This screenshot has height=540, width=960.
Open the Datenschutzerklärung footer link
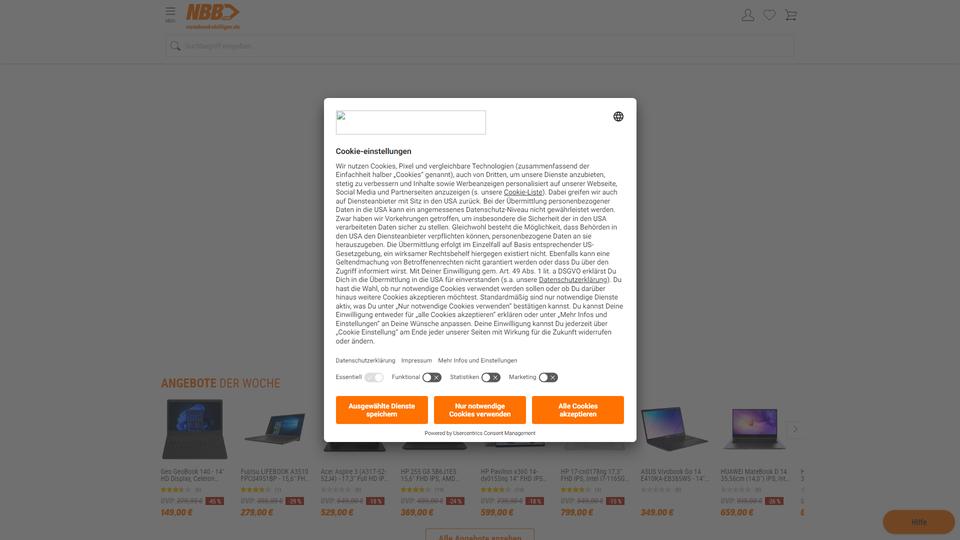coord(366,361)
